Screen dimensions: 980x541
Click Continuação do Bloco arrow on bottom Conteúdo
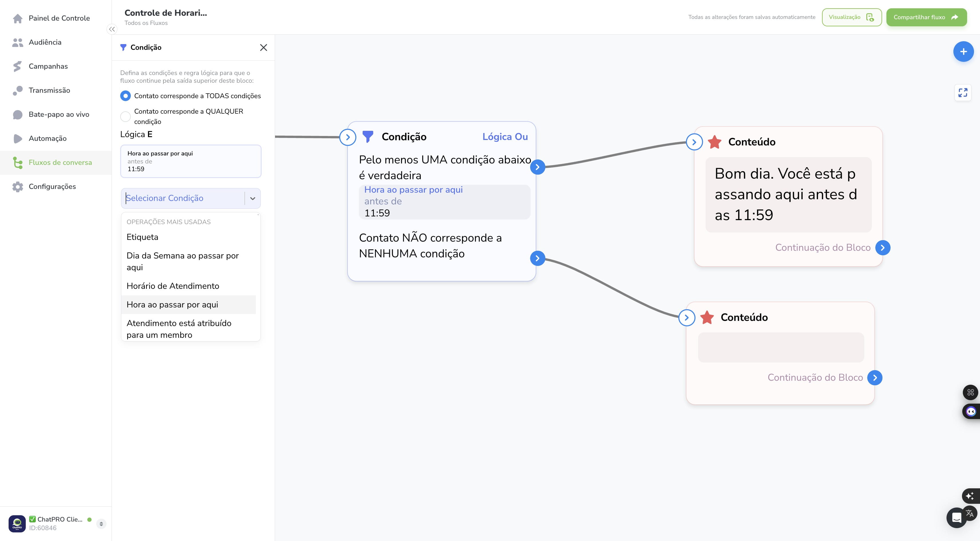875,378
